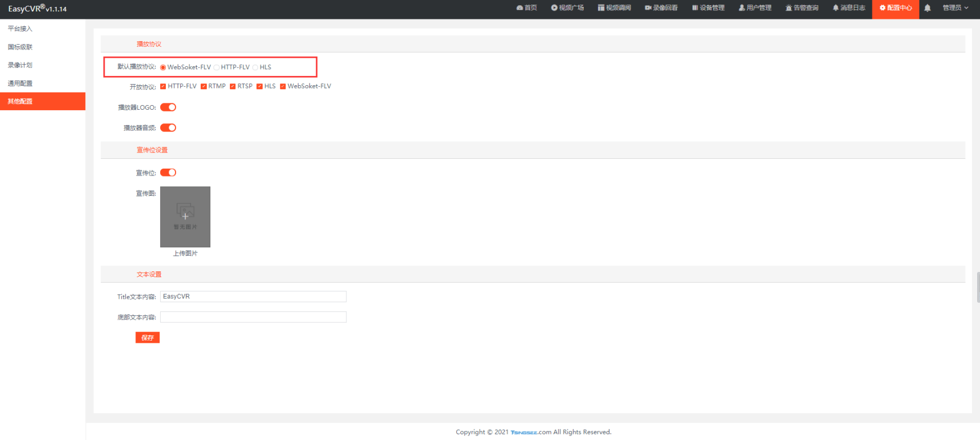Image resolution: width=980 pixels, height=440 pixels.
Task: Click the page's vertical scrollbar
Action: point(978,287)
